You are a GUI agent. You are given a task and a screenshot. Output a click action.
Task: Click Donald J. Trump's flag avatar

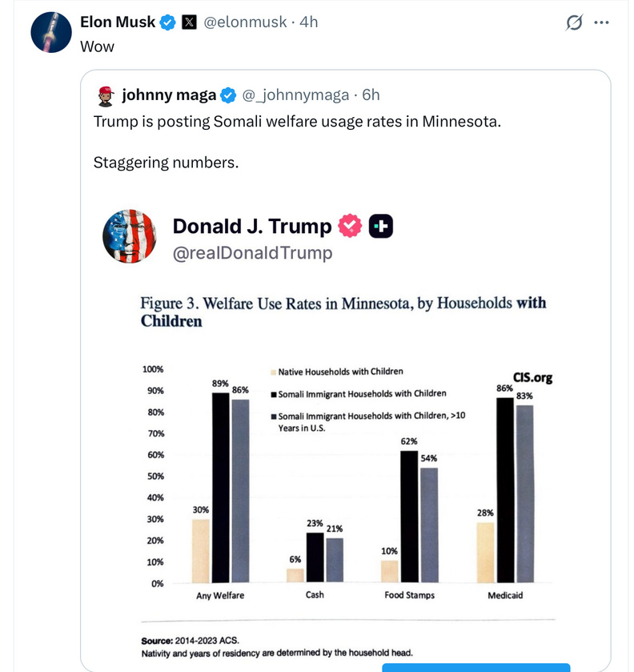pos(128,236)
